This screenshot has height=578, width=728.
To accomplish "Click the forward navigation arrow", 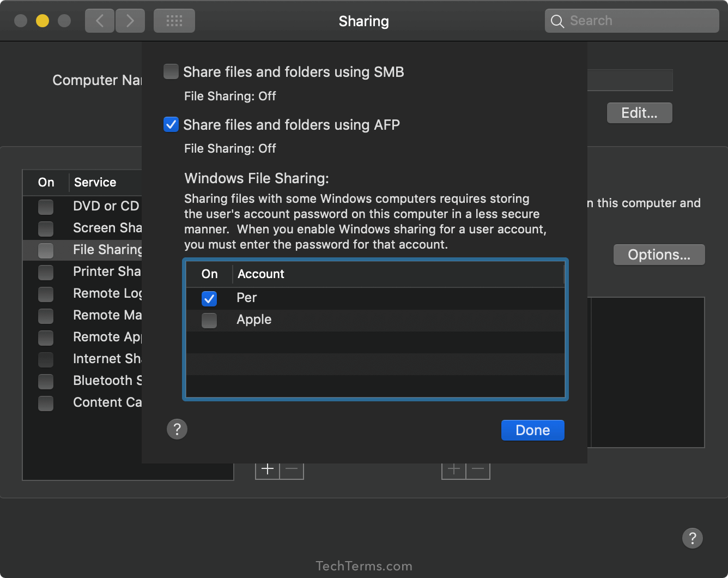I will (130, 20).
